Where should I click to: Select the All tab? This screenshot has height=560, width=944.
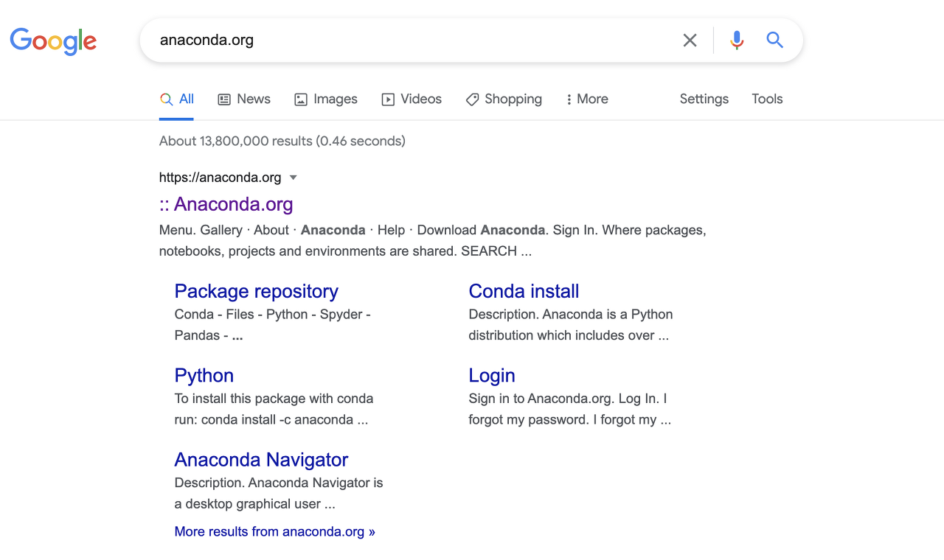[x=177, y=99]
